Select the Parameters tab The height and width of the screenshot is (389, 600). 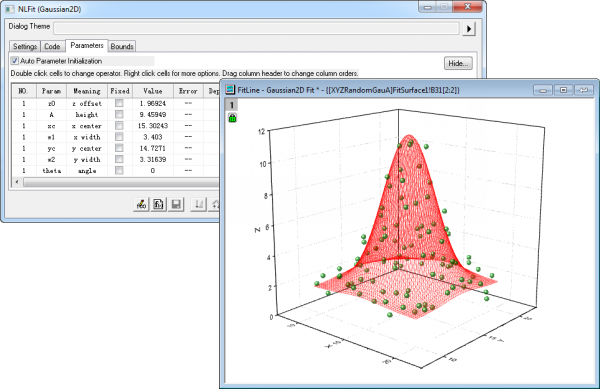click(x=87, y=45)
